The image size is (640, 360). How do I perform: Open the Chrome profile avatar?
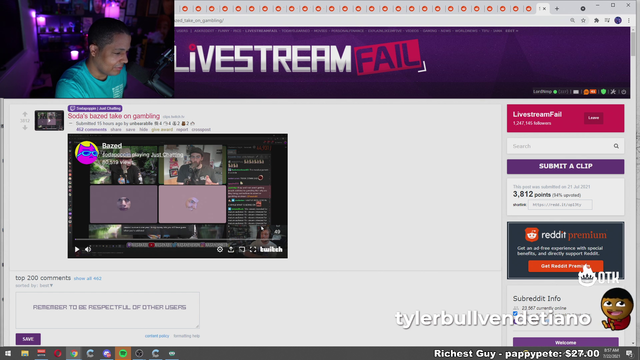(618, 20)
